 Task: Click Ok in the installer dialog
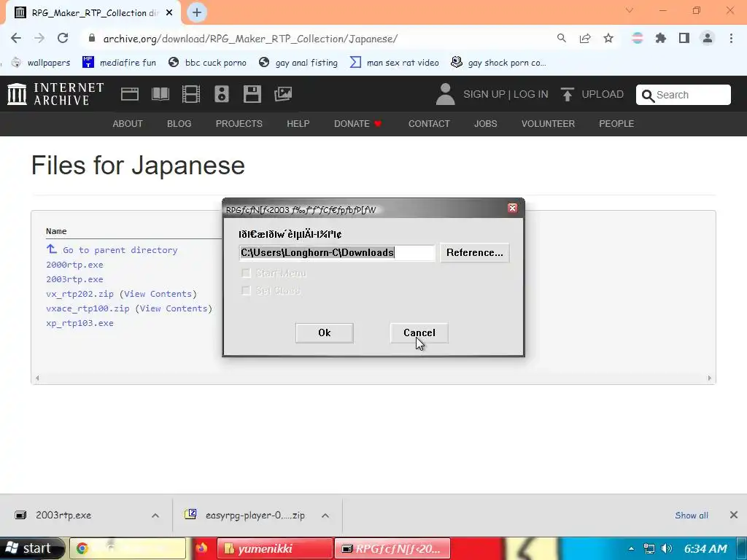coord(325,332)
